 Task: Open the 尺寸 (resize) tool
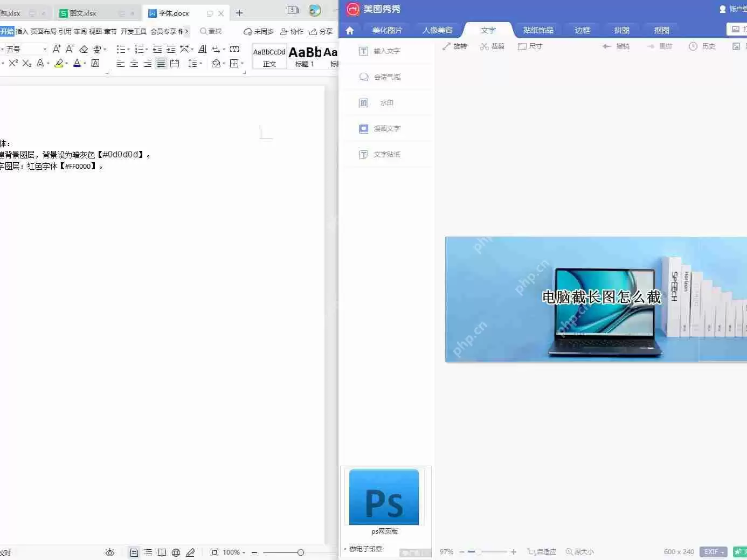pyautogui.click(x=530, y=46)
